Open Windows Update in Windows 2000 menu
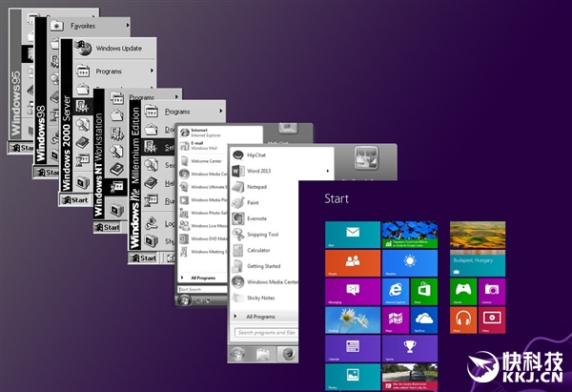The height and width of the screenshot is (392, 572). [114, 49]
